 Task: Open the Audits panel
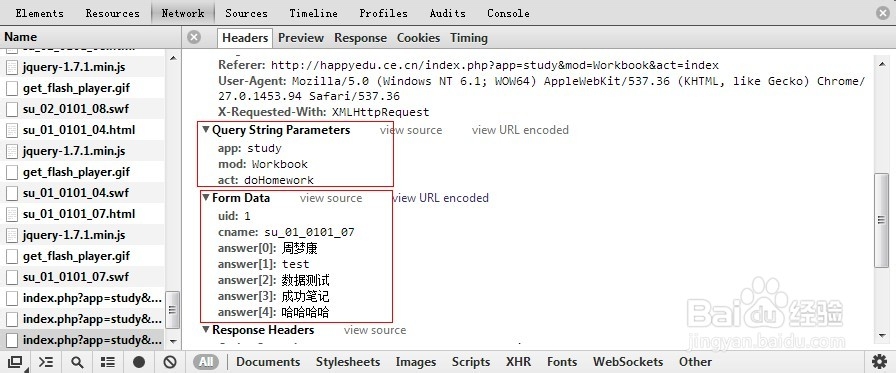click(x=447, y=13)
